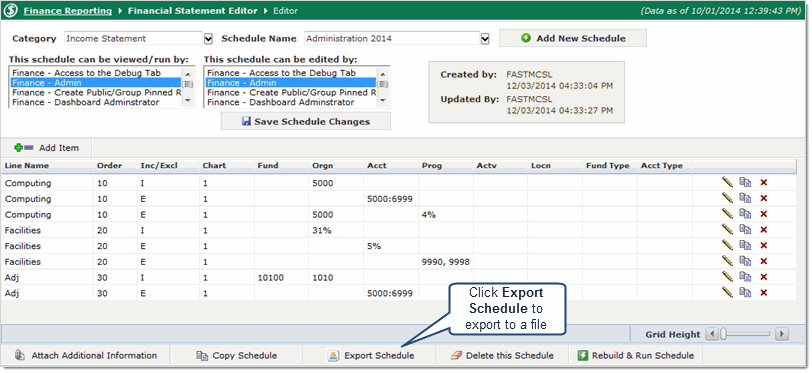Click Save Schedule Changes button
812x373 pixels.
(306, 122)
